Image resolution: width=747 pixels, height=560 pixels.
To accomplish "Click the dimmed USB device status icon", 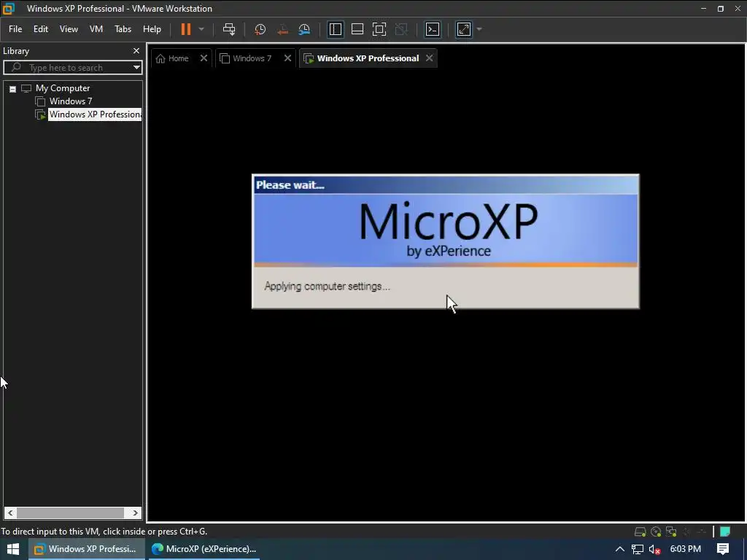I will click(686, 532).
